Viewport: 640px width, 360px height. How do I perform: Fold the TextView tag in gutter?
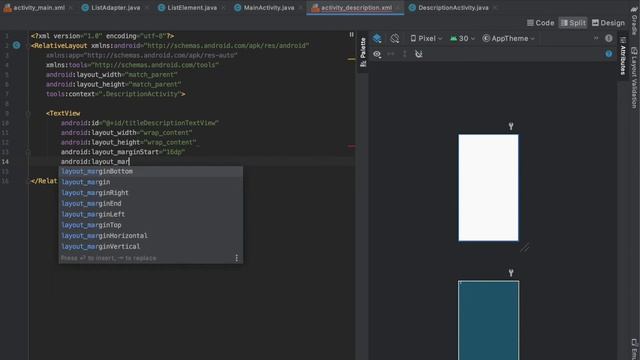[28, 114]
